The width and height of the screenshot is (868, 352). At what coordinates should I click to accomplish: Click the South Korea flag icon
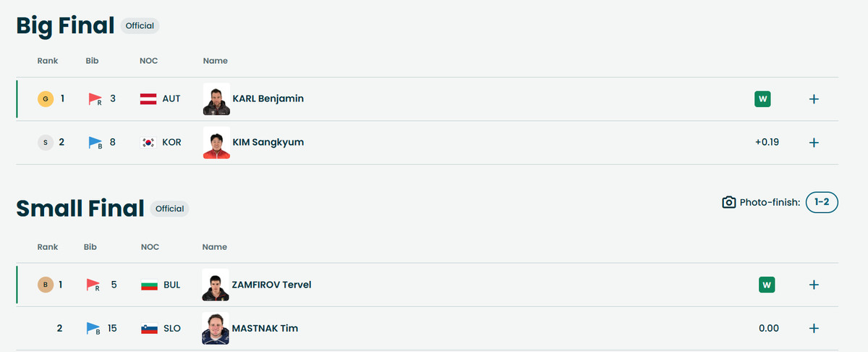pyautogui.click(x=148, y=143)
